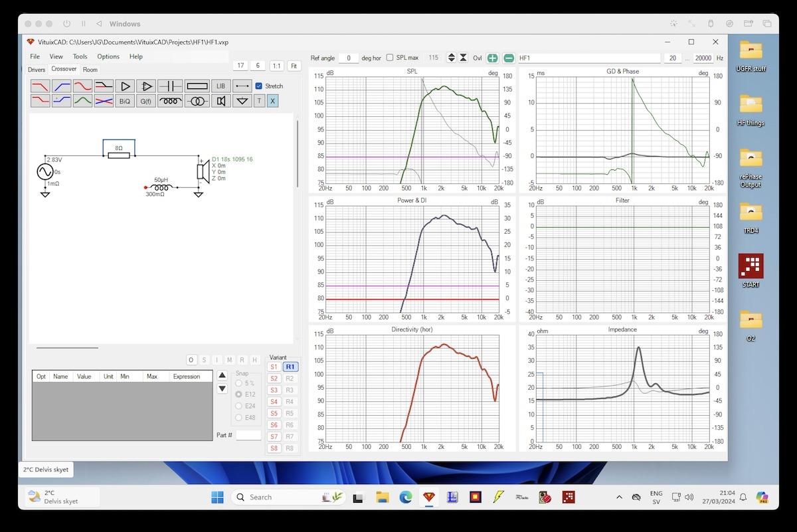This screenshot has height=532, width=797.
Task: Select variant S5 button
Action: pos(274,413)
